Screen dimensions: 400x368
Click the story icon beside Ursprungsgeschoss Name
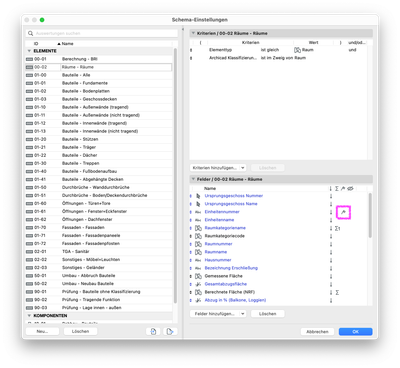point(198,204)
